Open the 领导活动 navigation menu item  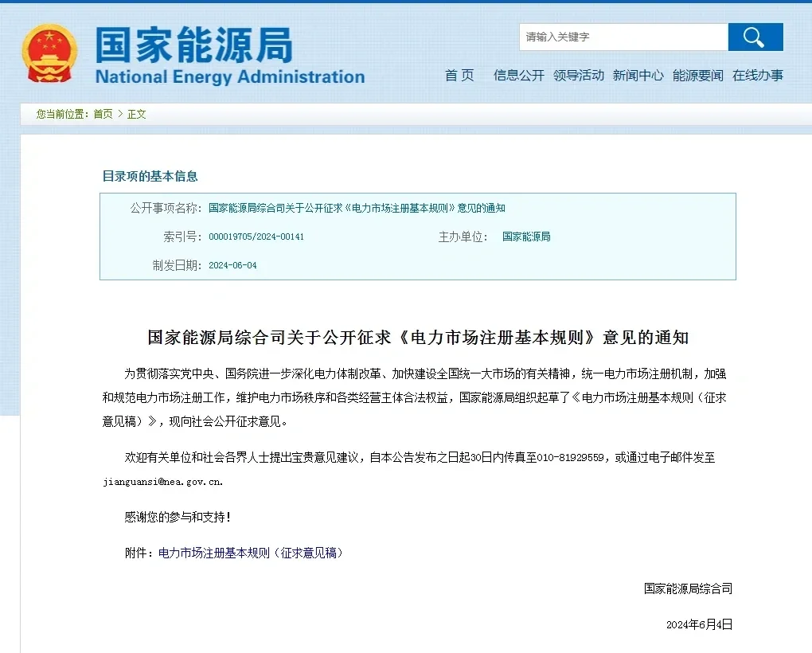(579, 76)
